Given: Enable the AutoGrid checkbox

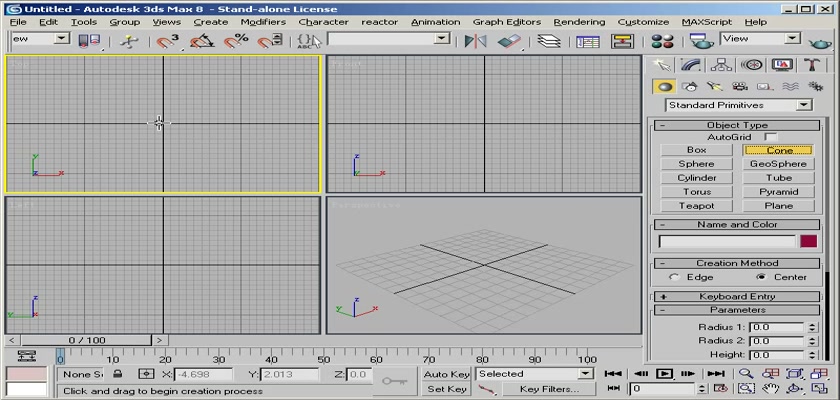Looking at the screenshot, I should click(770, 137).
